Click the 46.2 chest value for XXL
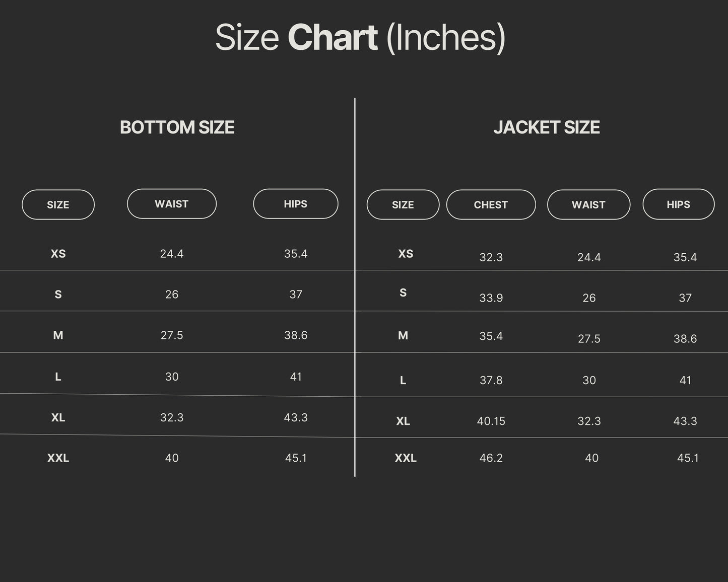The height and width of the screenshot is (582, 728). [x=491, y=458]
